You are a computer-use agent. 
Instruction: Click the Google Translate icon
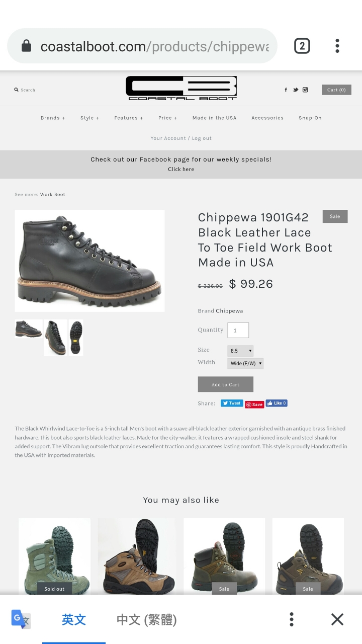click(x=21, y=619)
